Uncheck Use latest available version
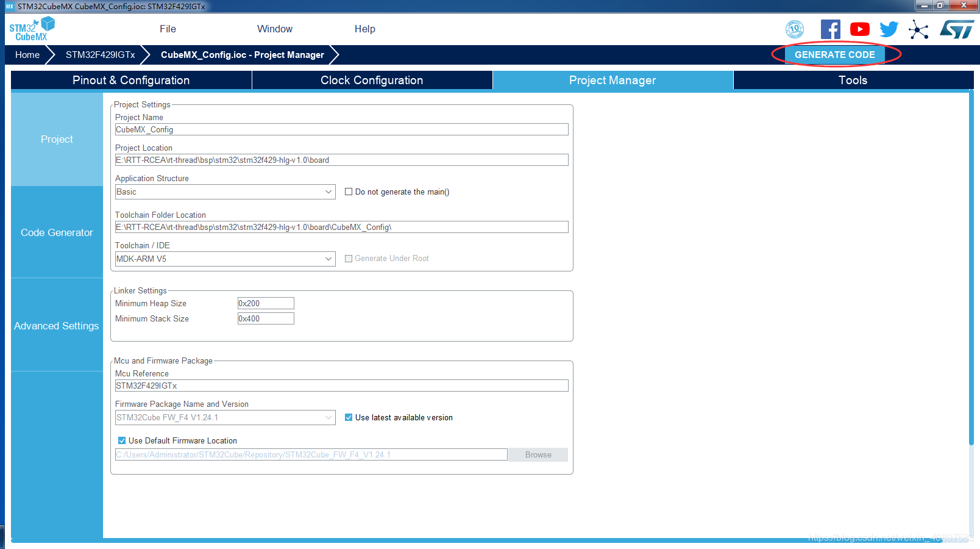Image resolution: width=980 pixels, height=549 pixels. [x=349, y=417]
